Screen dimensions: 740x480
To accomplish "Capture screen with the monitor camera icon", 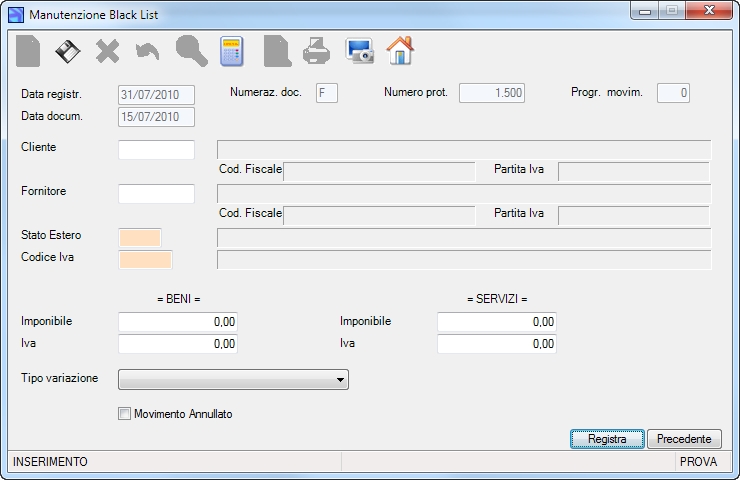I will [360, 51].
